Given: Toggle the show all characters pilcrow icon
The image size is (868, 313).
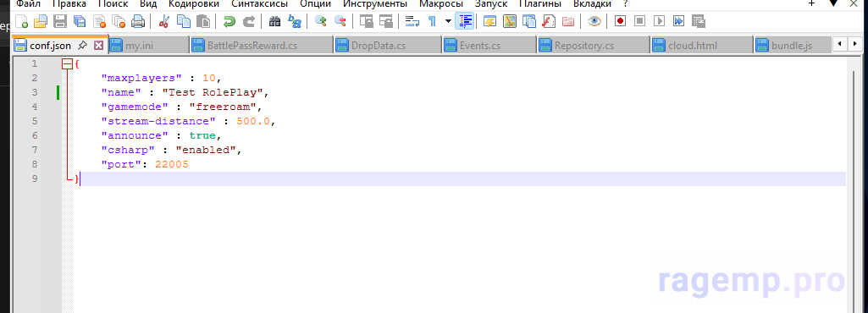Looking at the screenshot, I should [432, 21].
